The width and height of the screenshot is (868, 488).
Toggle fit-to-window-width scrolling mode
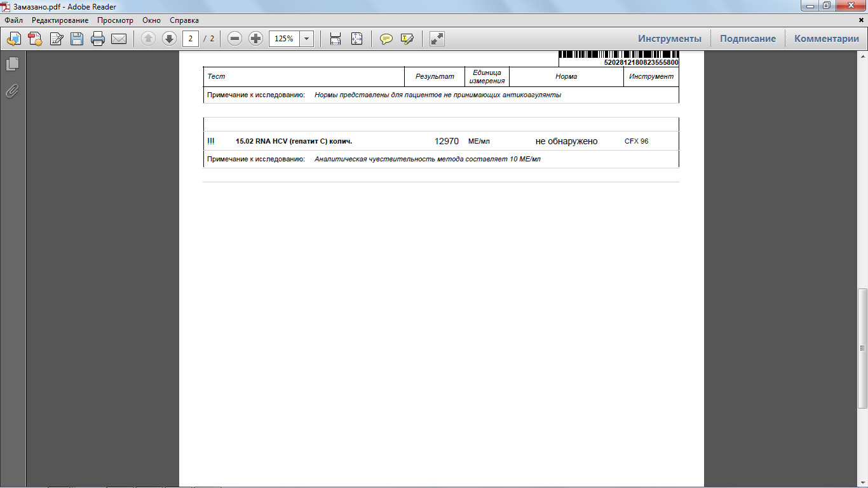pyautogui.click(x=336, y=39)
